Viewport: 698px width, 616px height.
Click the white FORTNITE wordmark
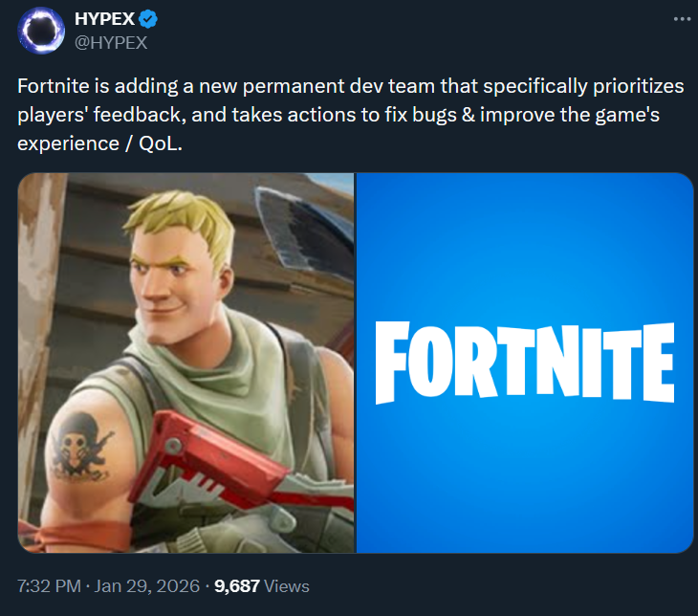click(525, 363)
